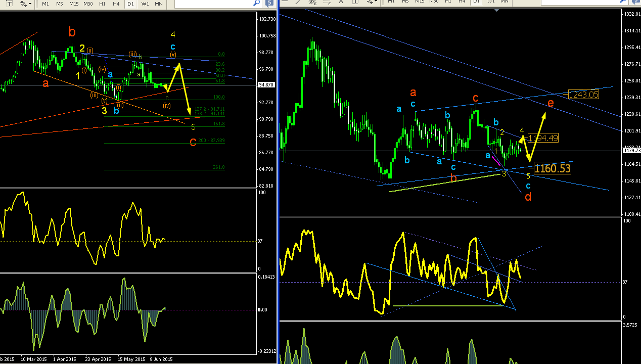The height and width of the screenshot is (364, 641).
Task: Toggle H4 timeframe in left window toolbar
Action: pos(116,4)
